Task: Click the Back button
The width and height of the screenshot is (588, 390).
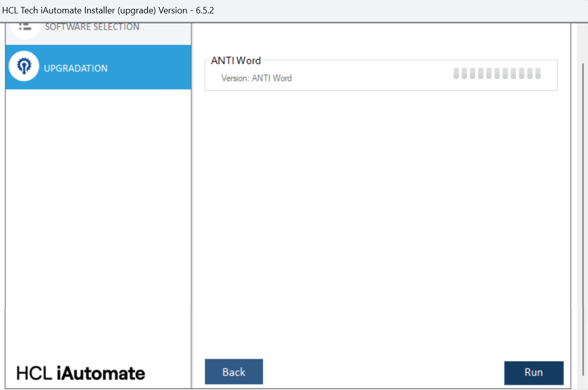Action: (234, 372)
